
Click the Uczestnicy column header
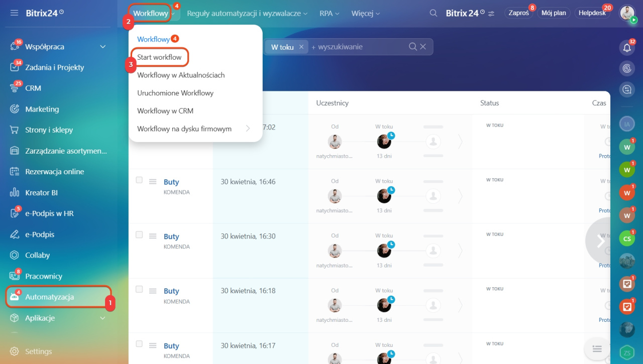[333, 103]
